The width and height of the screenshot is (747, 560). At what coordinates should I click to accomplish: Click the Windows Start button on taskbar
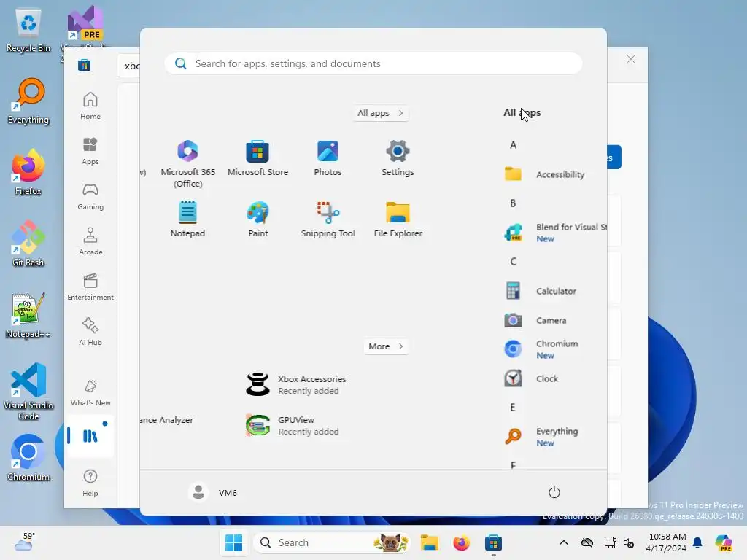click(x=234, y=542)
